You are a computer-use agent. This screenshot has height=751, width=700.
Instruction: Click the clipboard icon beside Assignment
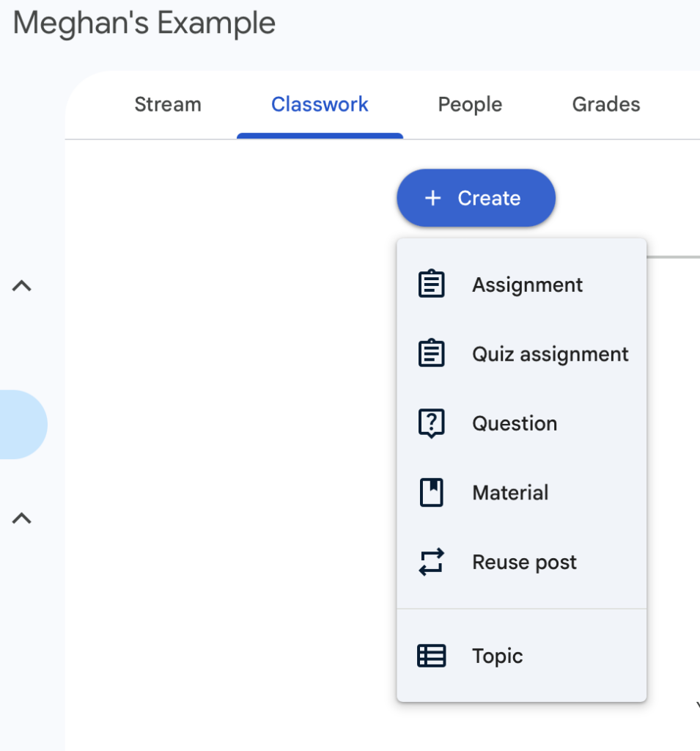click(432, 285)
